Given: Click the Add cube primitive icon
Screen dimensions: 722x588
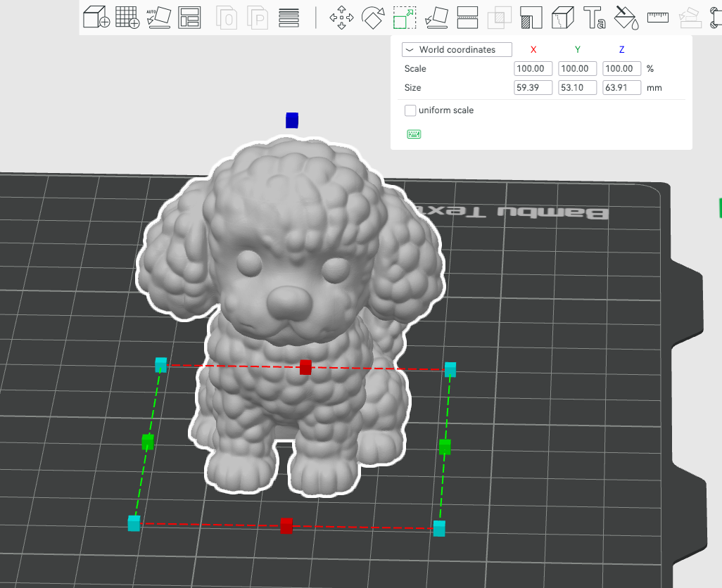Looking at the screenshot, I should coord(96,18).
